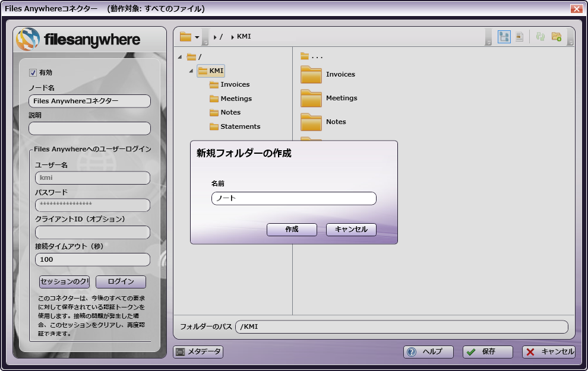The image size is (588, 371).
Task: Collapse the root folder in tree
Action: coord(180,57)
